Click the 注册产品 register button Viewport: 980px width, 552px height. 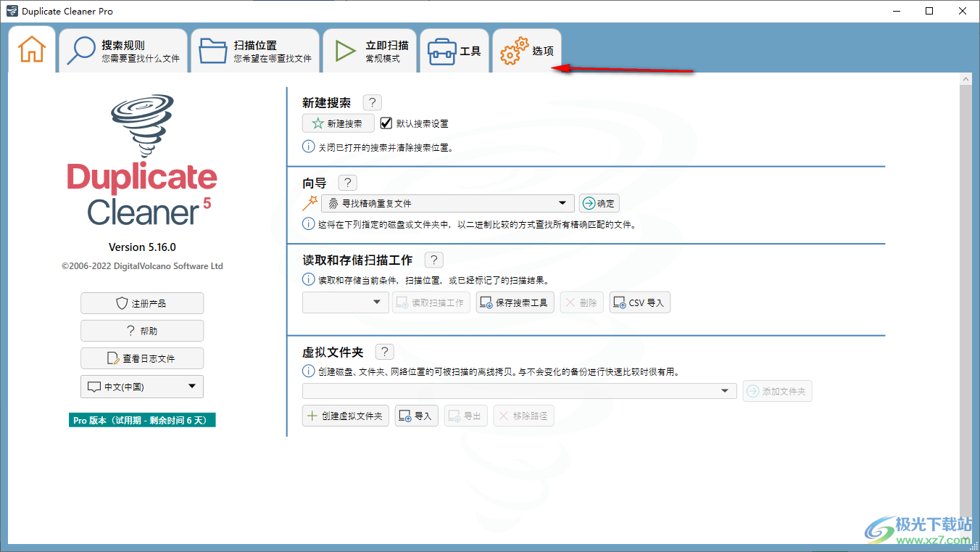click(x=142, y=303)
